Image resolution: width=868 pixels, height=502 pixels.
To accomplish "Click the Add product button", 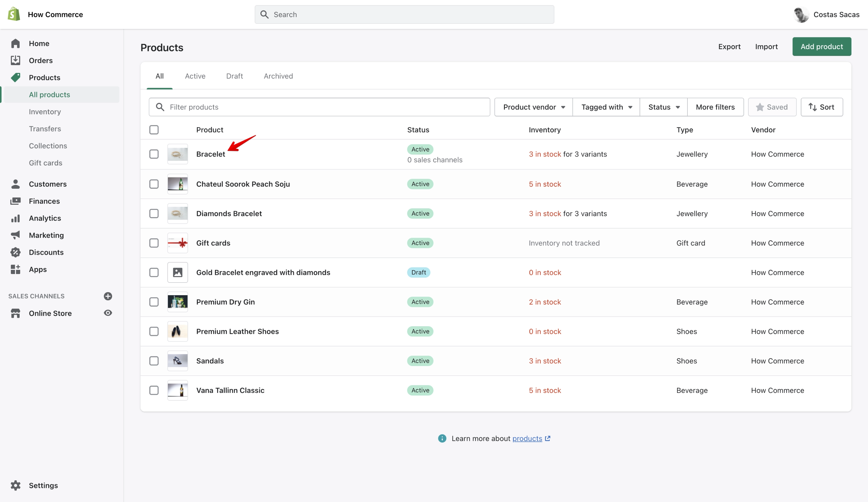I will (822, 46).
